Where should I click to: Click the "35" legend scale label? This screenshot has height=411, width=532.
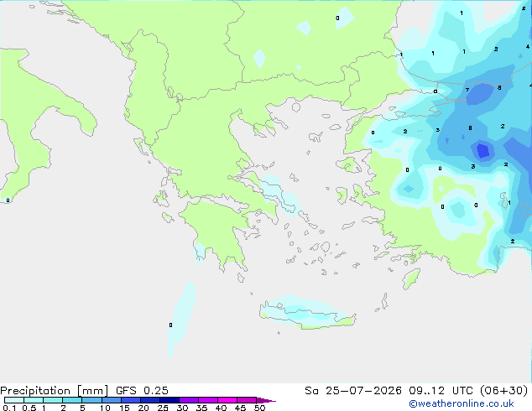pos(201,408)
